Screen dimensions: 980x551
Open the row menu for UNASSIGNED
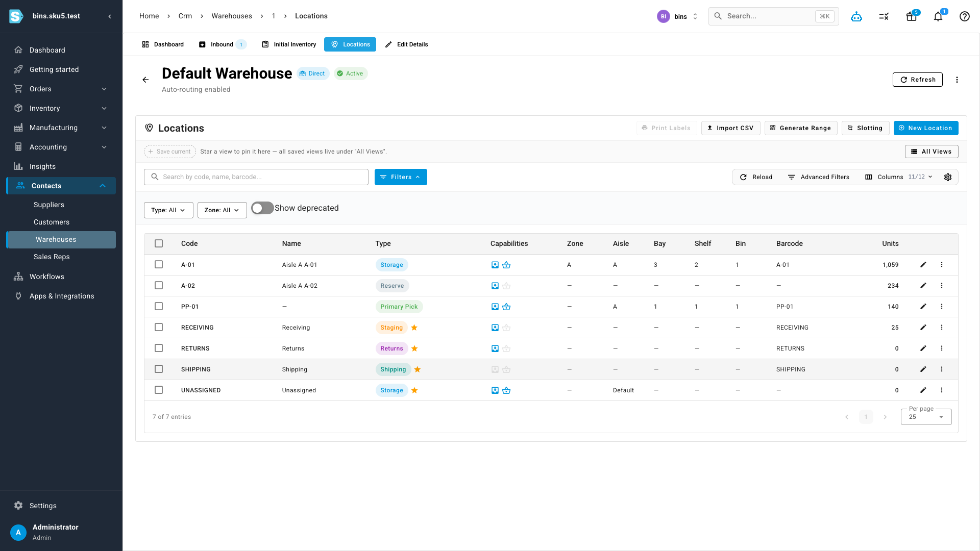click(942, 390)
